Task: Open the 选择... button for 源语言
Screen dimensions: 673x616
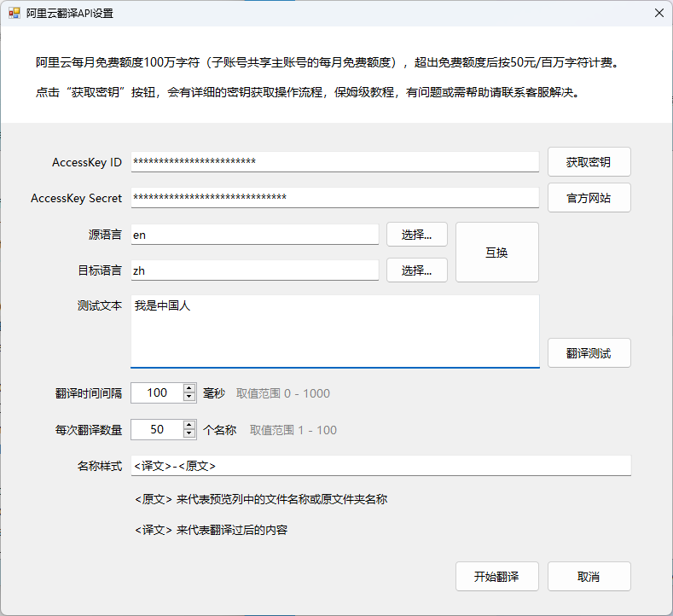Action: (417, 235)
